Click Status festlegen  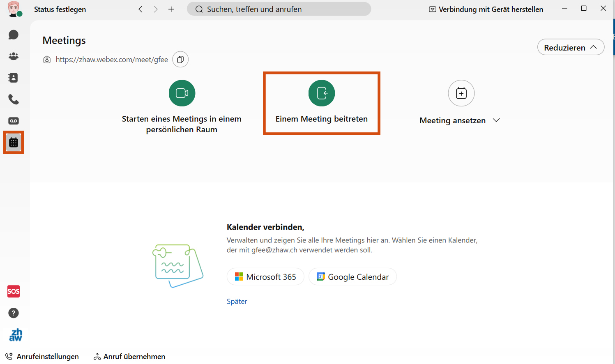tap(60, 9)
